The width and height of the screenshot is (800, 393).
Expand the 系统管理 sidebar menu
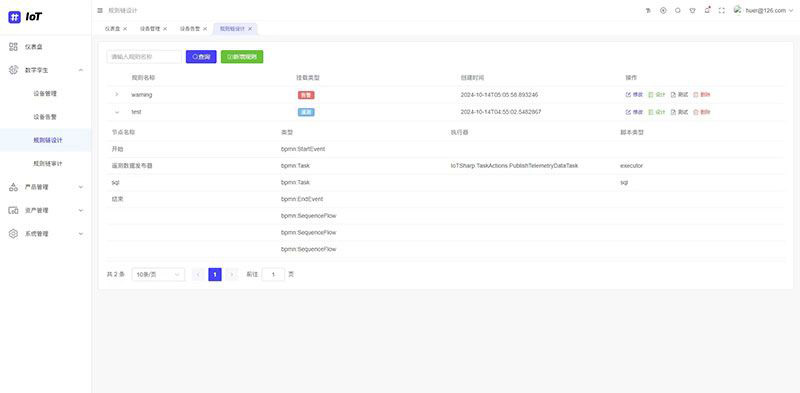tap(81, 234)
